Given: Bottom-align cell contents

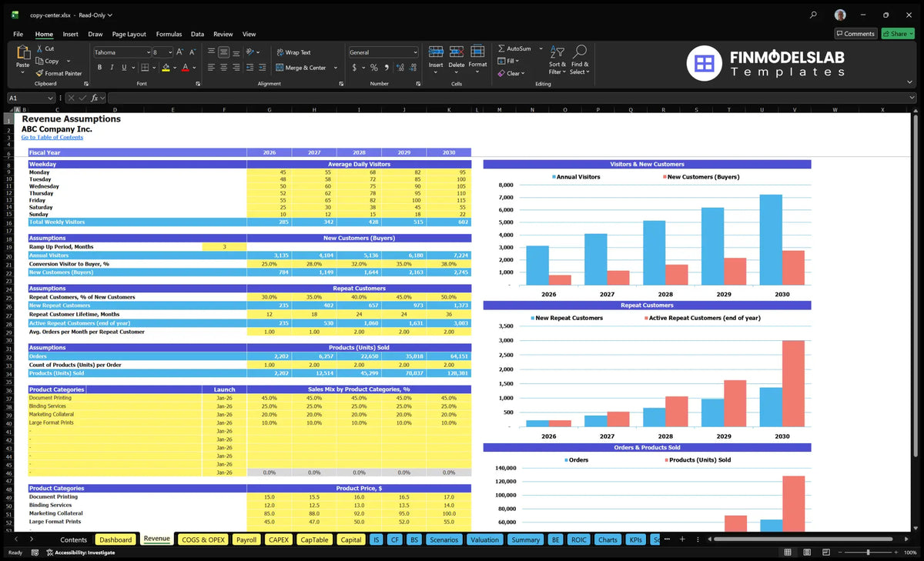Looking at the screenshot, I should pos(237,52).
